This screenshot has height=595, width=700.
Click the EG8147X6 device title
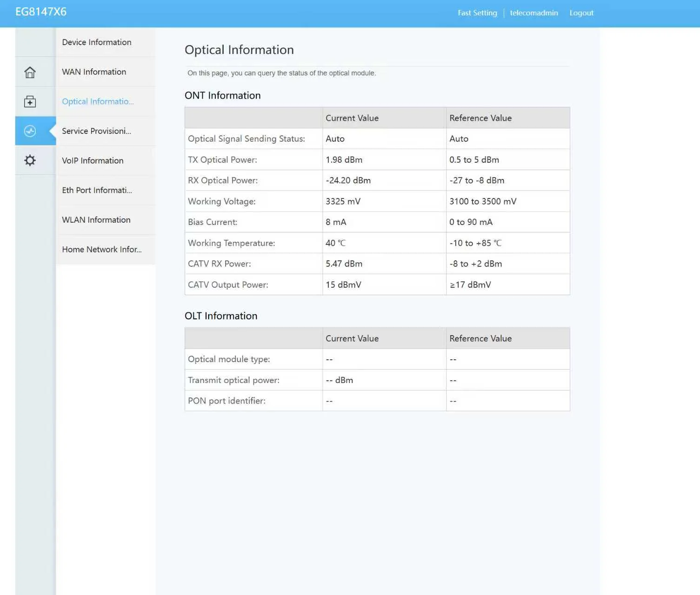41,12
